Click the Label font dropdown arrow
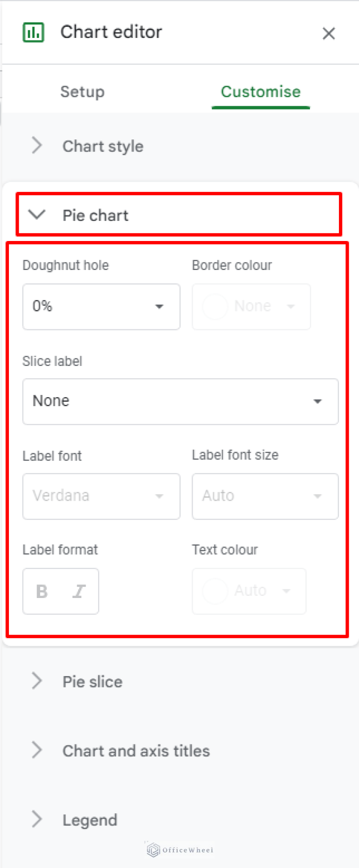This screenshot has width=359, height=868. [159, 496]
